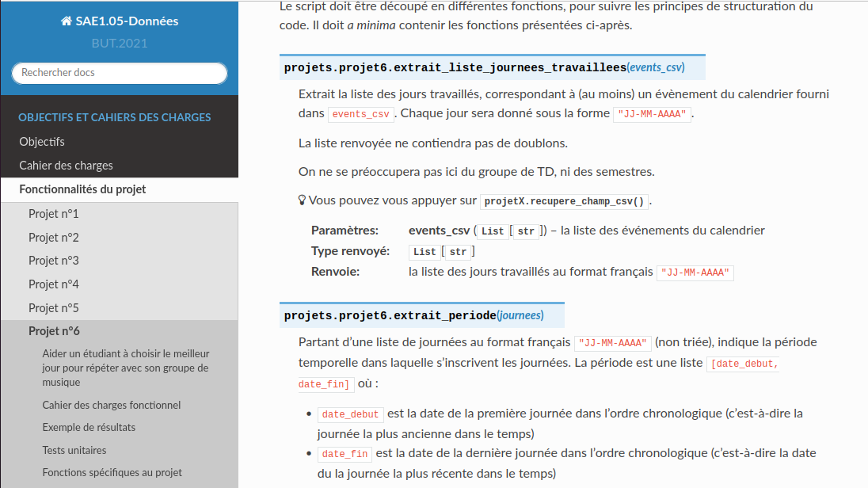Image resolution: width=868 pixels, height=488 pixels.
Task: Click the lightbulb hint icon
Action: pyautogui.click(x=303, y=200)
